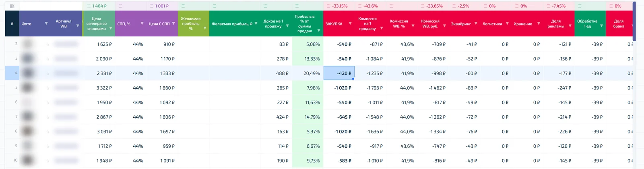Click the grid icon in top-left corner
Viewport: 644px width, 169px height.
tap(12, 6)
